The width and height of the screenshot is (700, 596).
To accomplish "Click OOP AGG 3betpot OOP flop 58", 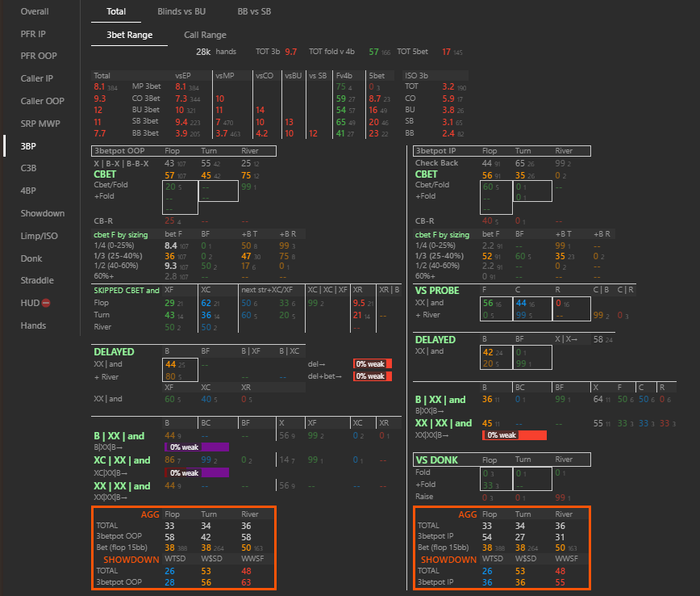I will (x=170, y=537).
